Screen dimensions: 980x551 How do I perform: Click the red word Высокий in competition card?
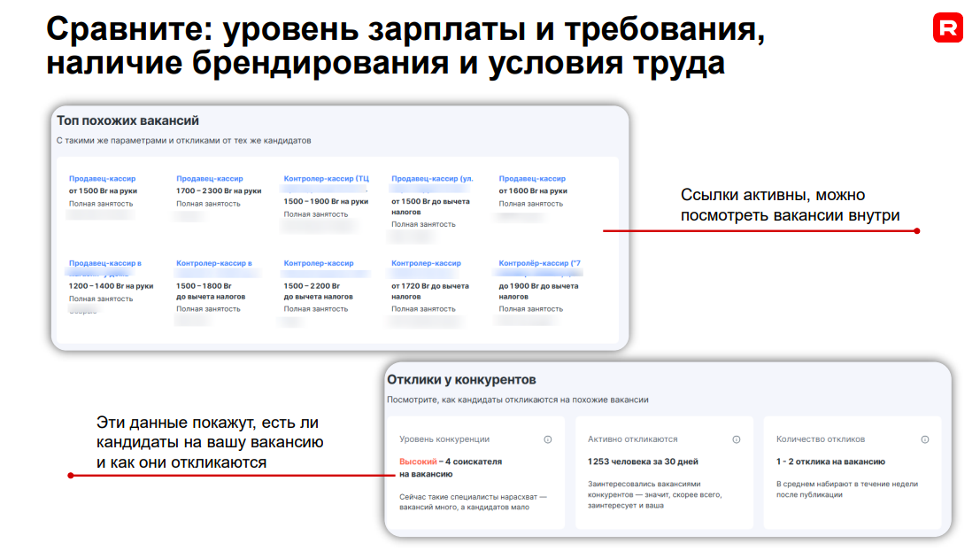coord(418,462)
